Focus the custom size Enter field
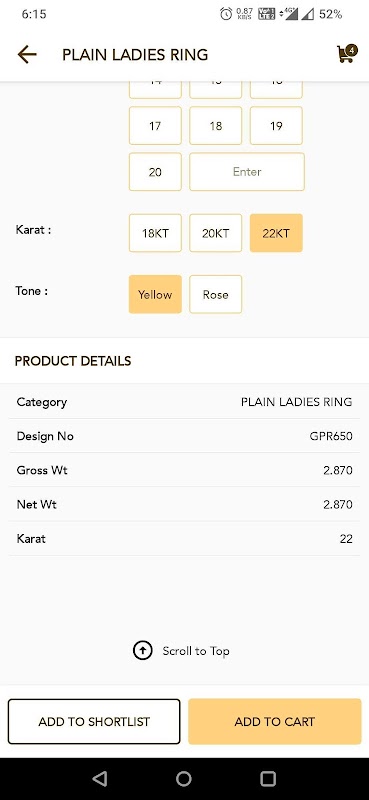 [247, 172]
